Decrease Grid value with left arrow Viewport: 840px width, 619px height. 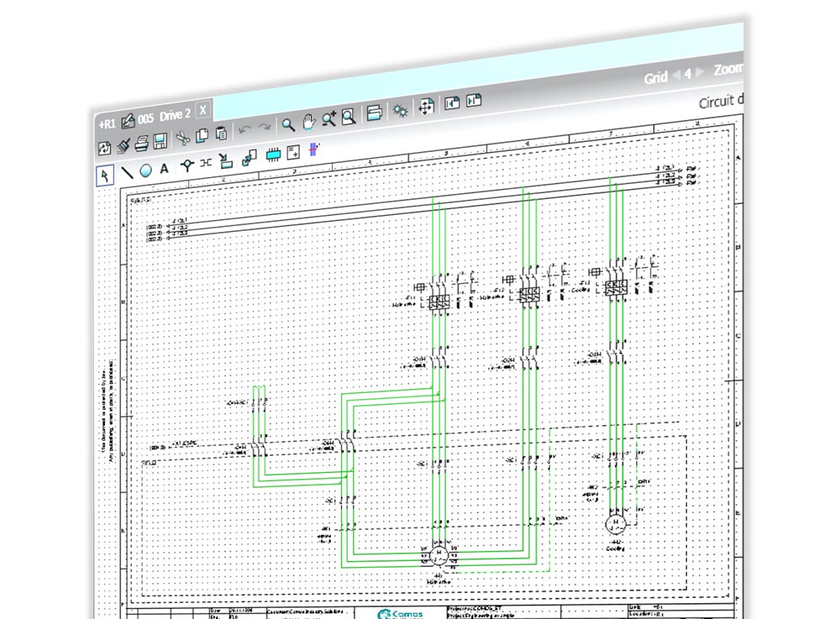(x=676, y=75)
